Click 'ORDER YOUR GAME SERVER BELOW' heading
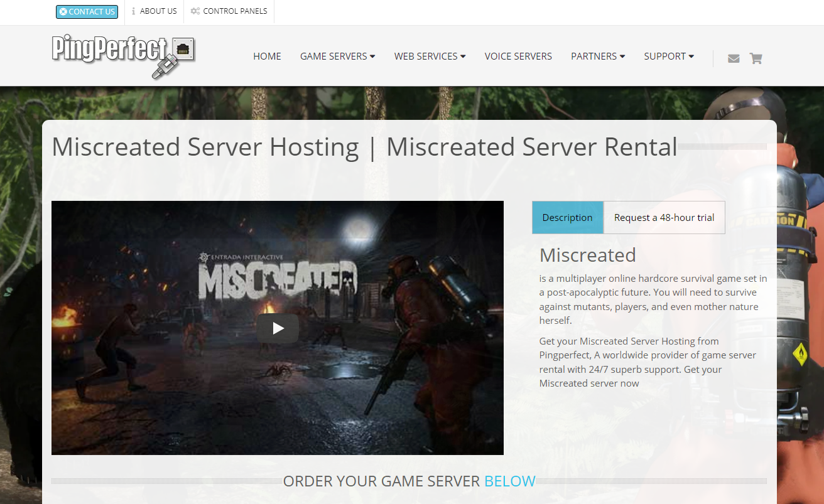 pyautogui.click(x=409, y=481)
